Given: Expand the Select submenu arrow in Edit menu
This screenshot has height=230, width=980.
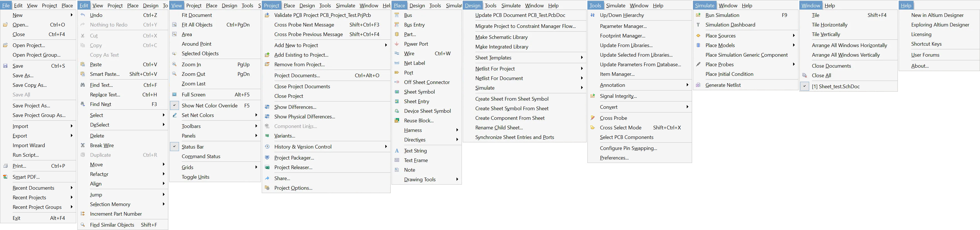Looking at the screenshot, I should (x=164, y=115).
